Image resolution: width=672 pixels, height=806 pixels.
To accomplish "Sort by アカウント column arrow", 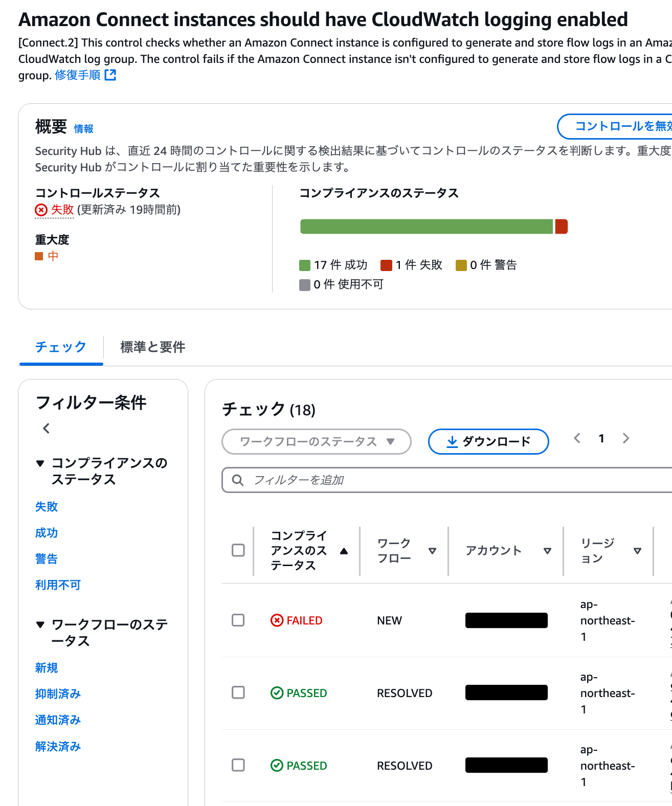I will [x=547, y=551].
